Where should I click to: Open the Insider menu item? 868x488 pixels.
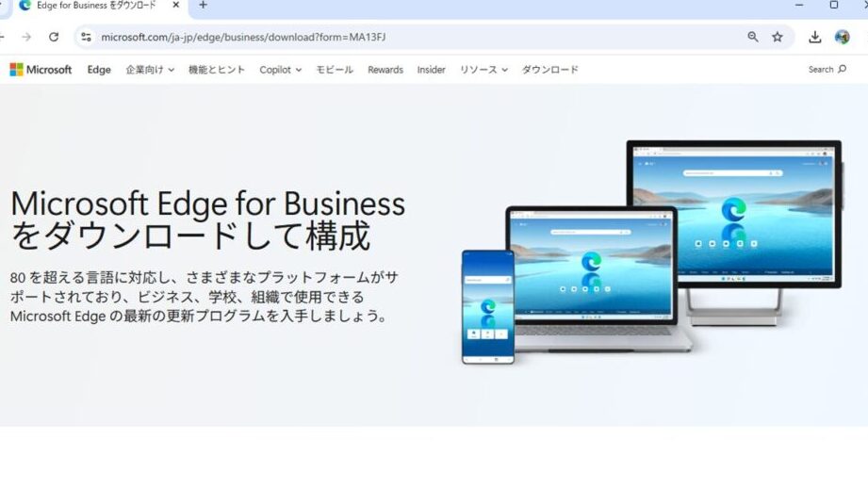point(432,70)
